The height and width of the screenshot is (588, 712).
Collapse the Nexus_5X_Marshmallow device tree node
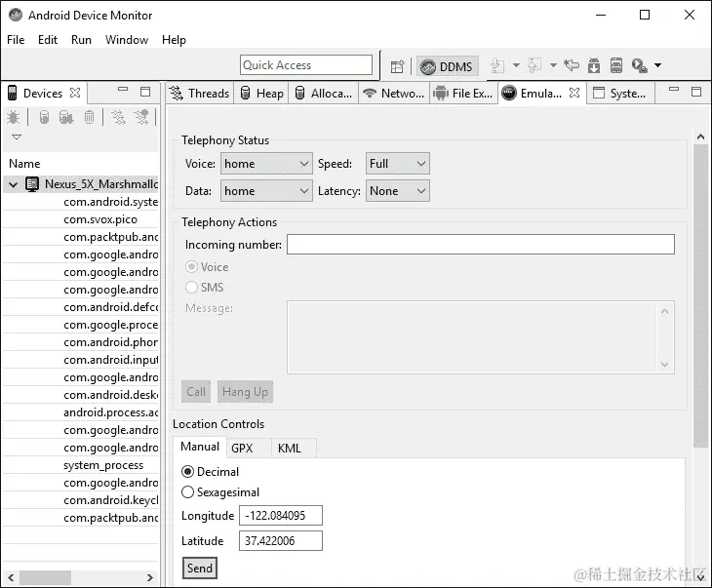point(14,184)
